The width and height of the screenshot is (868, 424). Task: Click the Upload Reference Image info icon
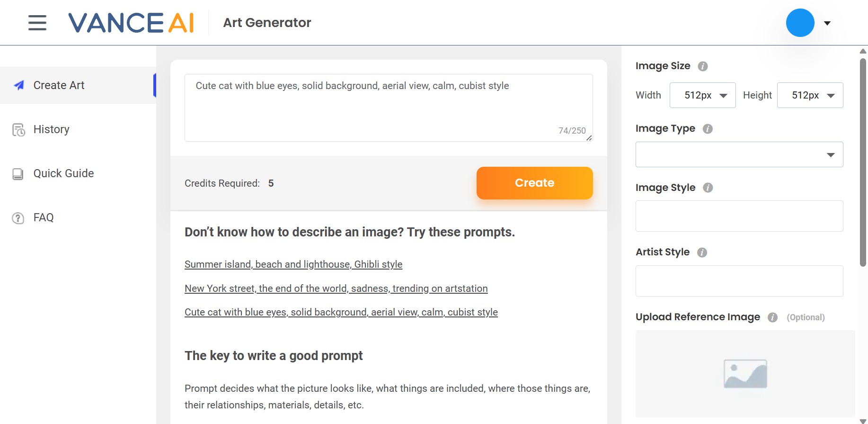(x=772, y=317)
